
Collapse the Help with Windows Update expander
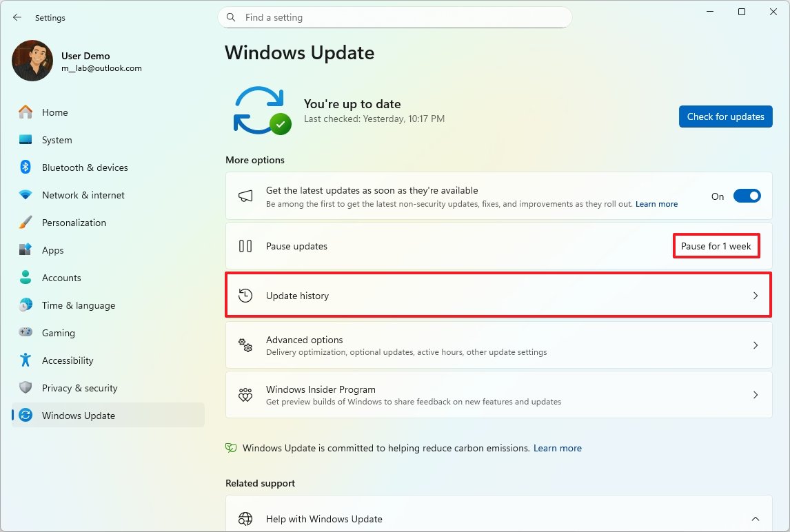tap(755, 518)
